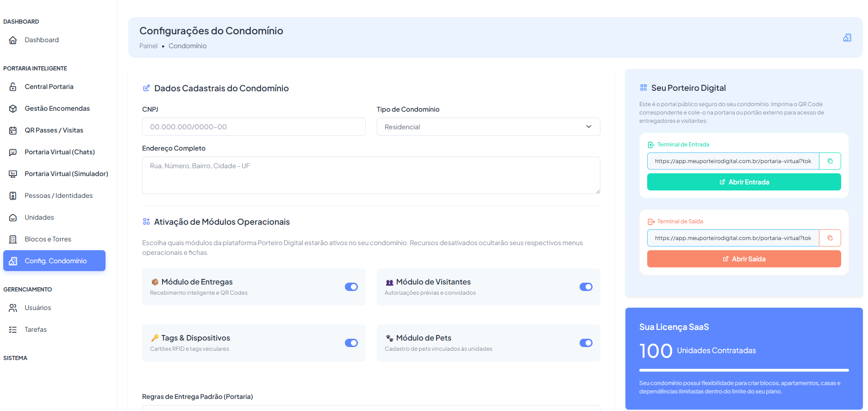Disable the Tags & Dispositivos switch
Screen dimensions: 868x411
coord(351,343)
